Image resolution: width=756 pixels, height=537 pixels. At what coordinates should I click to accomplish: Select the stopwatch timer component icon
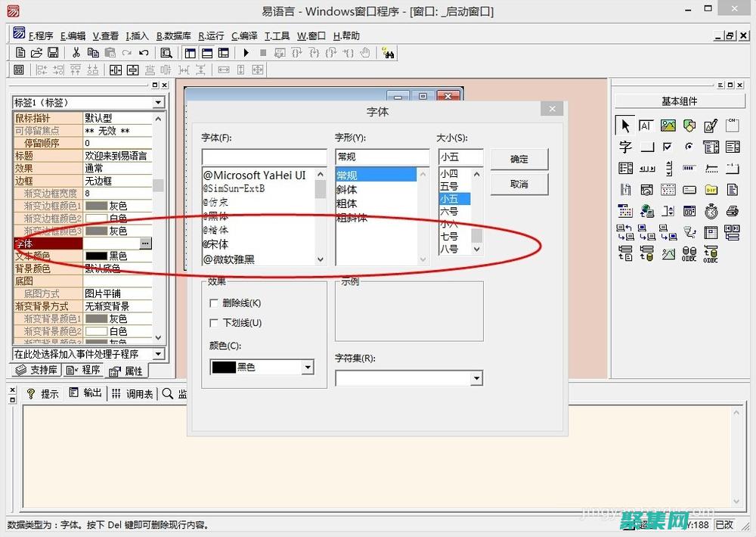pos(711,211)
